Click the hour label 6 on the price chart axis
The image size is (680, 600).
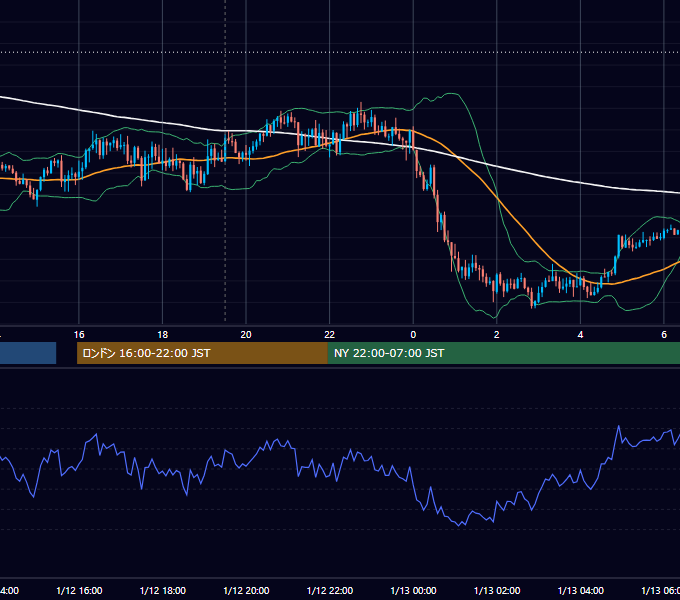click(664, 335)
